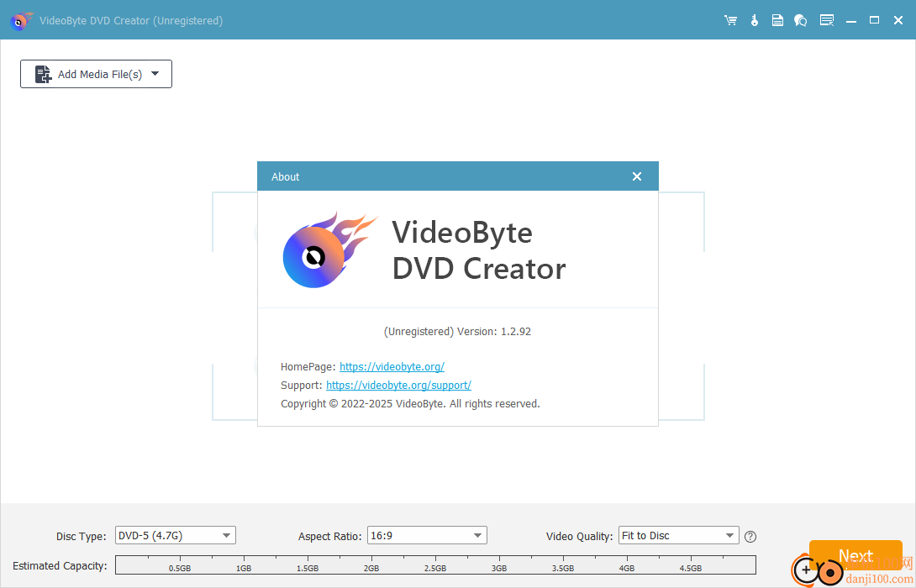Click the Disc Type label
The height and width of the screenshot is (588, 916).
click(x=82, y=537)
